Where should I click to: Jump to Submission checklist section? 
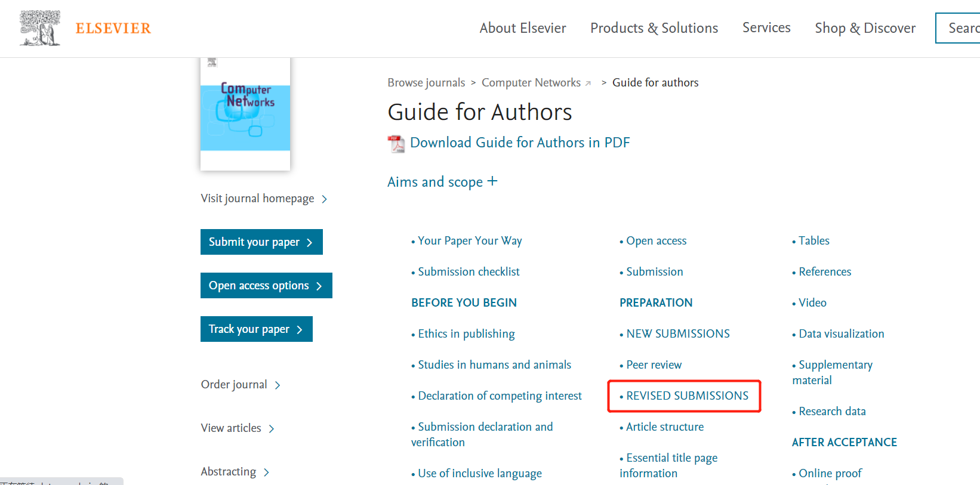click(x=469, y=272)
